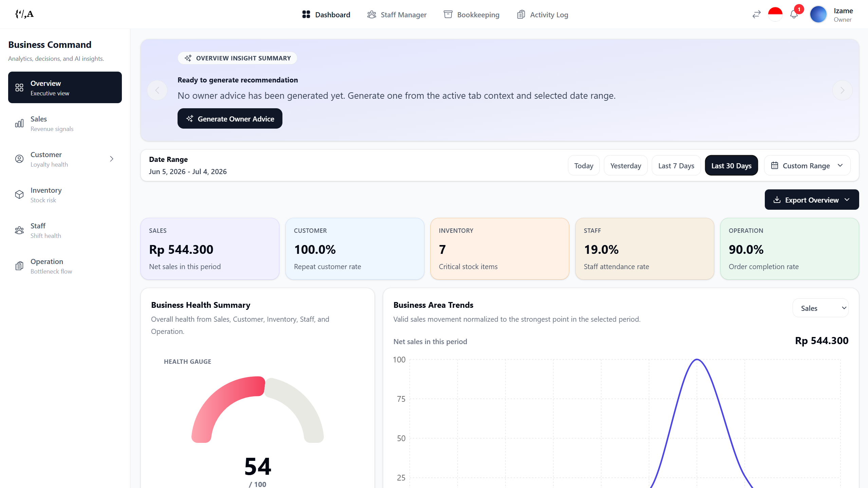Screen dimensions: 868x488
Task: Open the Staff Manager tab
Action: [x=396, y=15]
